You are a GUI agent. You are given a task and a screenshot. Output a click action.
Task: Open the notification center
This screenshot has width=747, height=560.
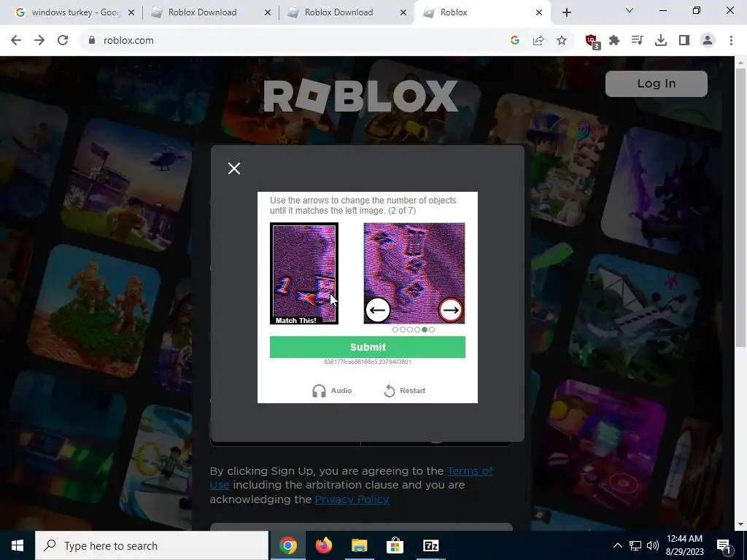[724, 545]
